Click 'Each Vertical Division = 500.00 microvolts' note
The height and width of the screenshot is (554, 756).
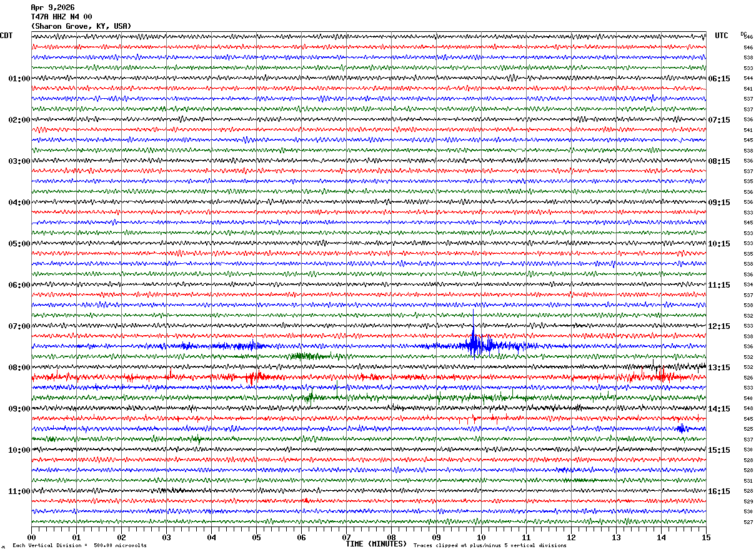click(79, 546)
